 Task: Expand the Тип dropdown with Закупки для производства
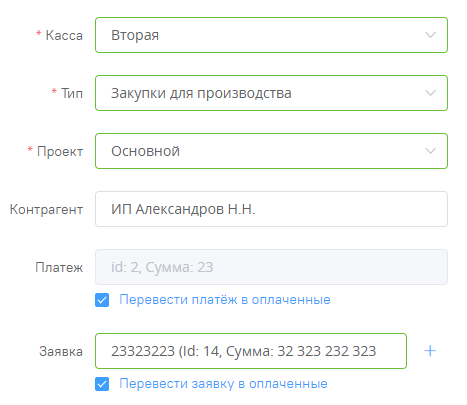click(271, 93)
